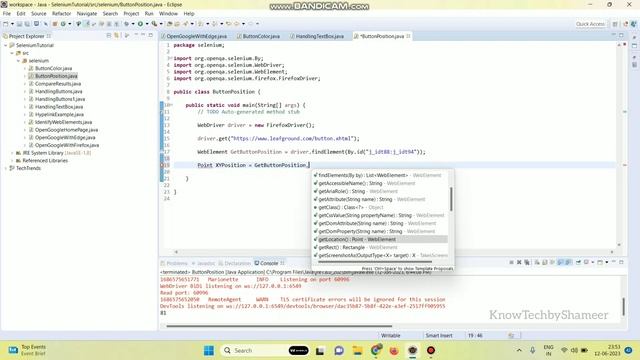Choose getRect() from autocomplete list

click(x=380, y=247)
